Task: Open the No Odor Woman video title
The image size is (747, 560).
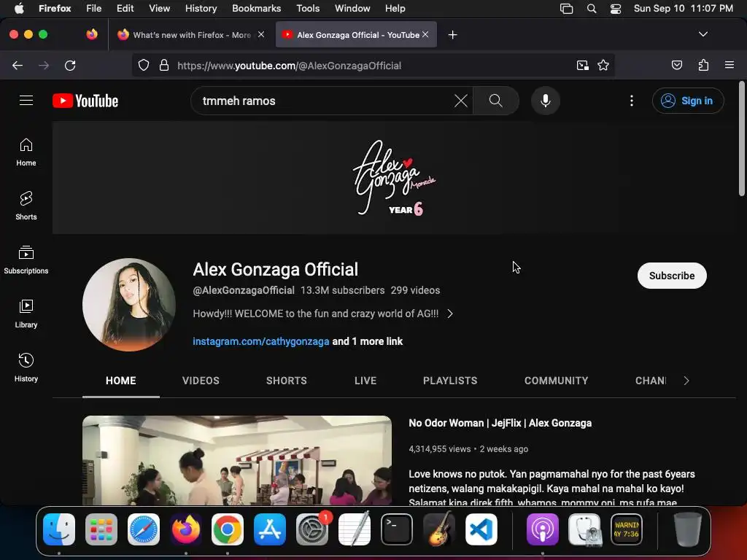Action: click(500, 423)
